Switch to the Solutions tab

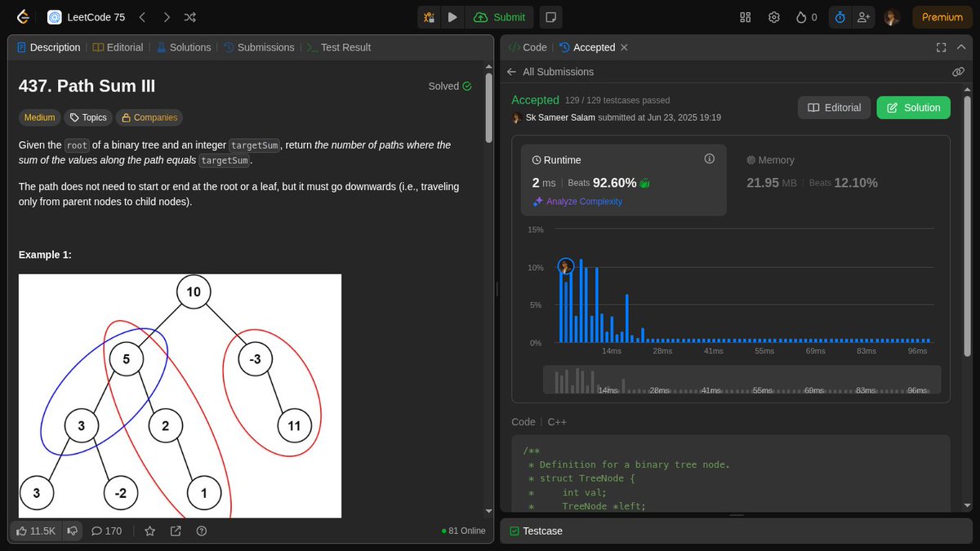(182, 47)
